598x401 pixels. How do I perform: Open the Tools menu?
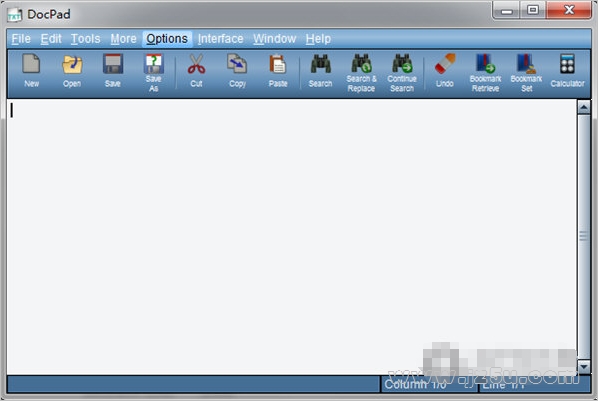tap(85, 39)
